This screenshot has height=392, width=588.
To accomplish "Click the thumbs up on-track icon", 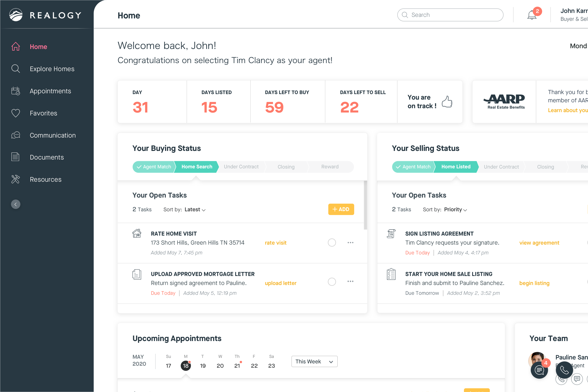I will [x=447, y=102].
